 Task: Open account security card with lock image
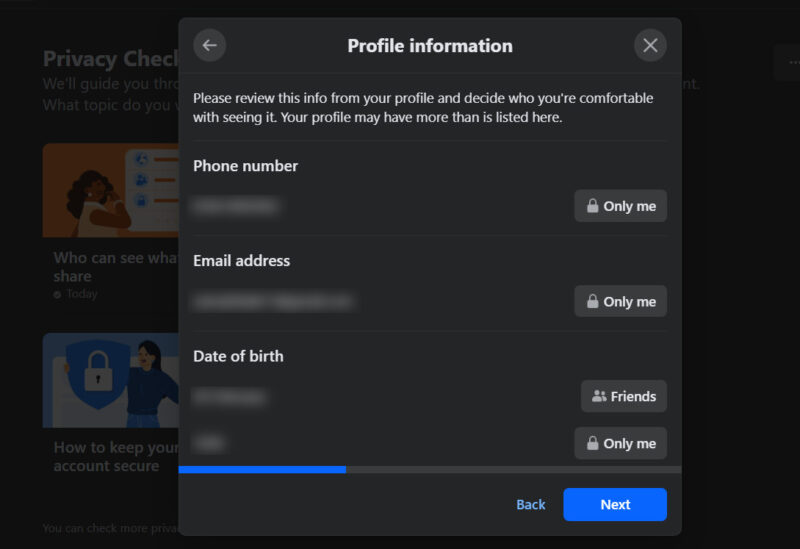(x=111, y=381)
